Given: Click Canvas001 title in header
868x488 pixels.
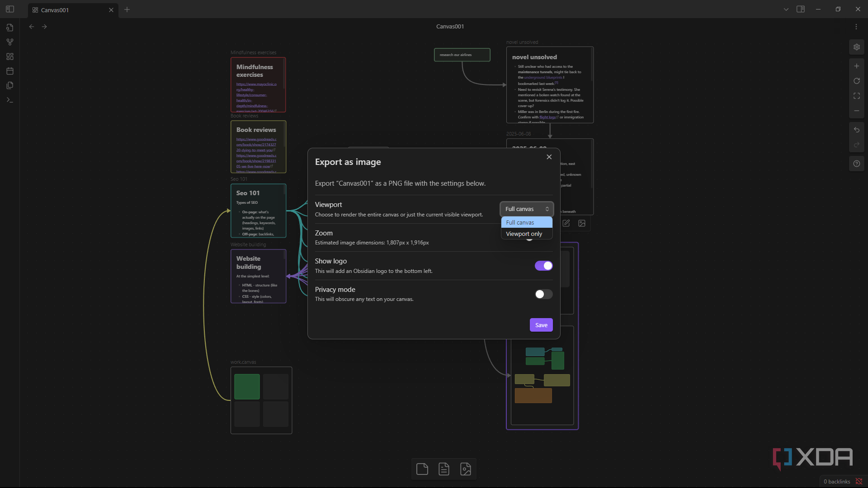Looking at the screenshot, I should coord(450,27).
